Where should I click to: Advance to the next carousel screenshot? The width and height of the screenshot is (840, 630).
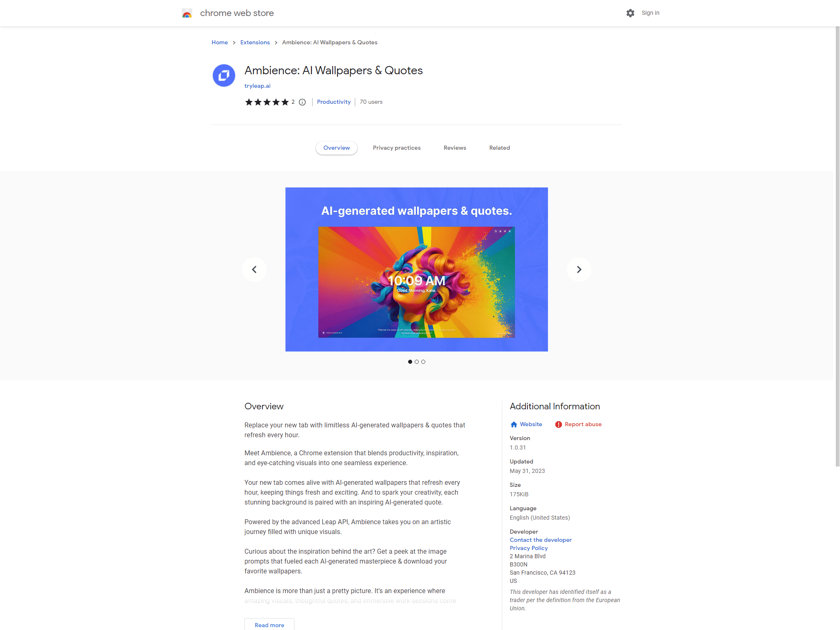pyautogui.click(x=579, y=269)
